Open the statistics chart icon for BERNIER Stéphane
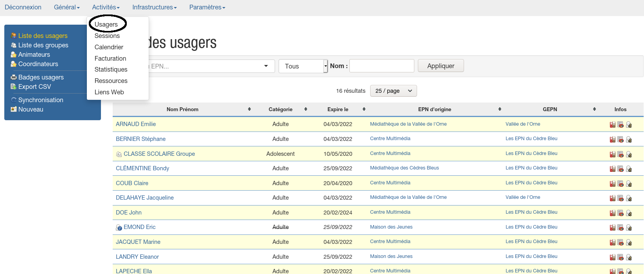The image size is (644, 274). [621, 139]
